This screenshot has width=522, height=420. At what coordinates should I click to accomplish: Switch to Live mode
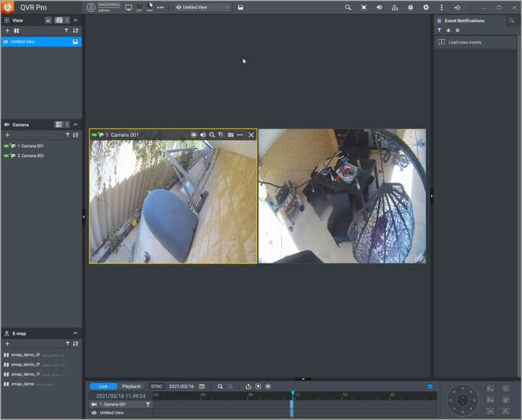click(104, 386)
